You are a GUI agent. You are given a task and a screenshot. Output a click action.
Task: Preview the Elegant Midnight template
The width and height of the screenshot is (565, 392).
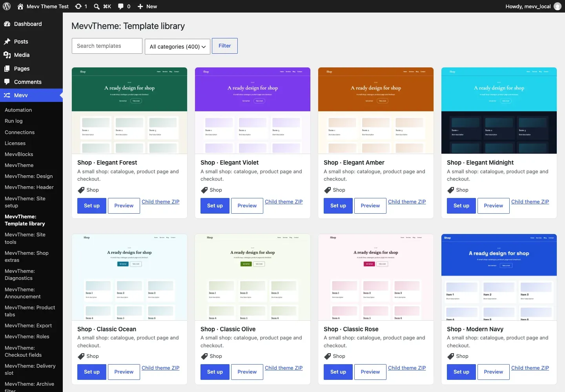pos(494,206)
